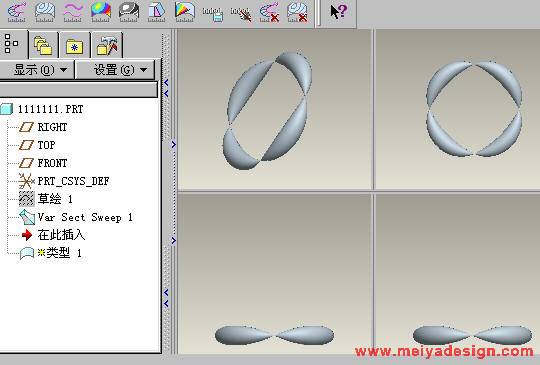
Task: Click the curvature analysis icon
Action: pos(17,12)
